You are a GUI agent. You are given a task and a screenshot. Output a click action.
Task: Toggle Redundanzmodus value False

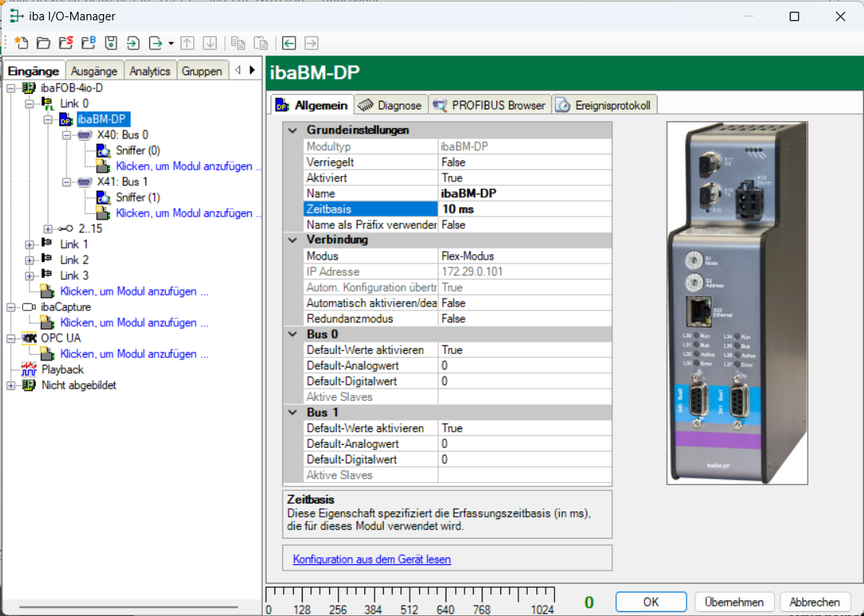click(524, 318)
